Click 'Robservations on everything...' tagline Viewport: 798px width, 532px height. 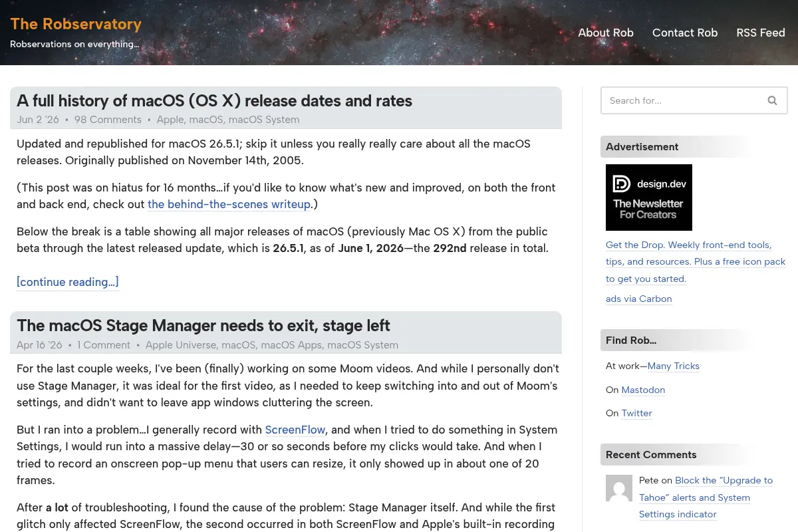pyautogui.click(x=74, y=44)
